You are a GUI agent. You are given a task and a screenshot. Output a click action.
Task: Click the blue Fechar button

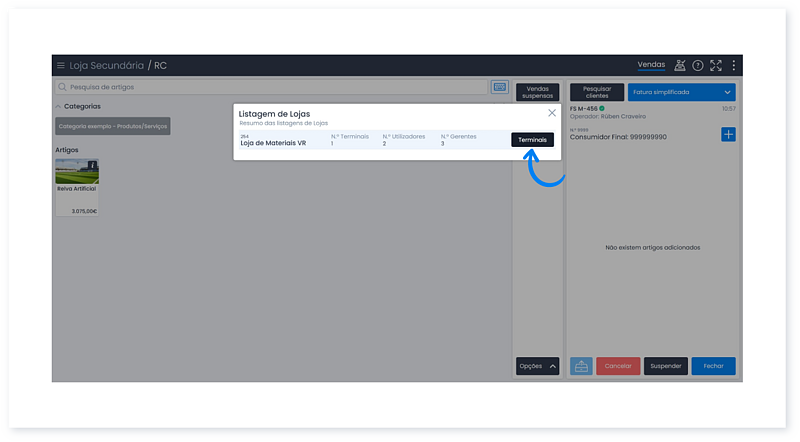coord(713,366)
